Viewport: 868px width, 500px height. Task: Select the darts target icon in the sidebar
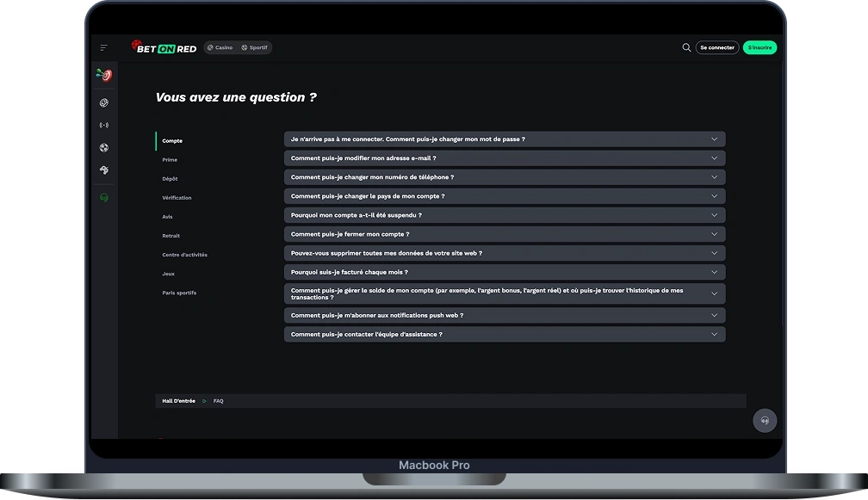tap(103, 75)
